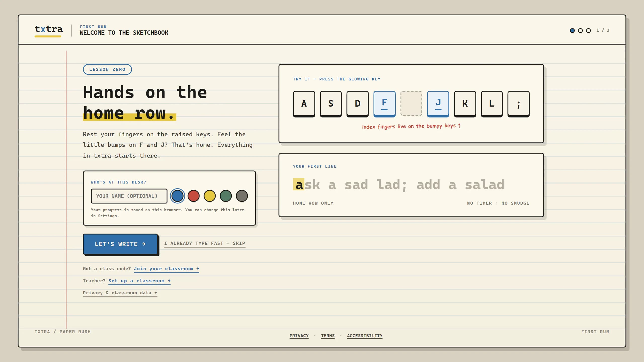Click the 'YOUR FIRST LINE' label

coord(314,166)
